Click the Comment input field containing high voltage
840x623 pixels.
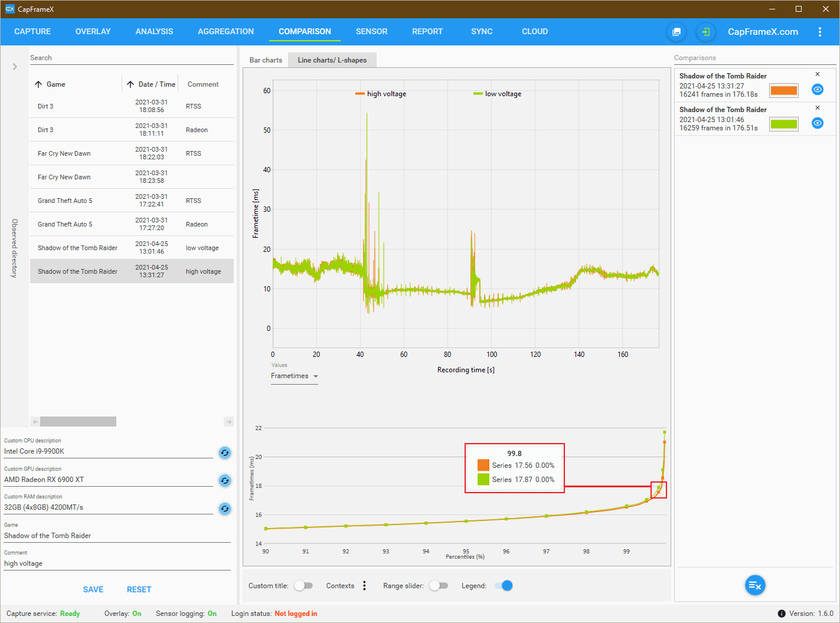click(117, 563)
